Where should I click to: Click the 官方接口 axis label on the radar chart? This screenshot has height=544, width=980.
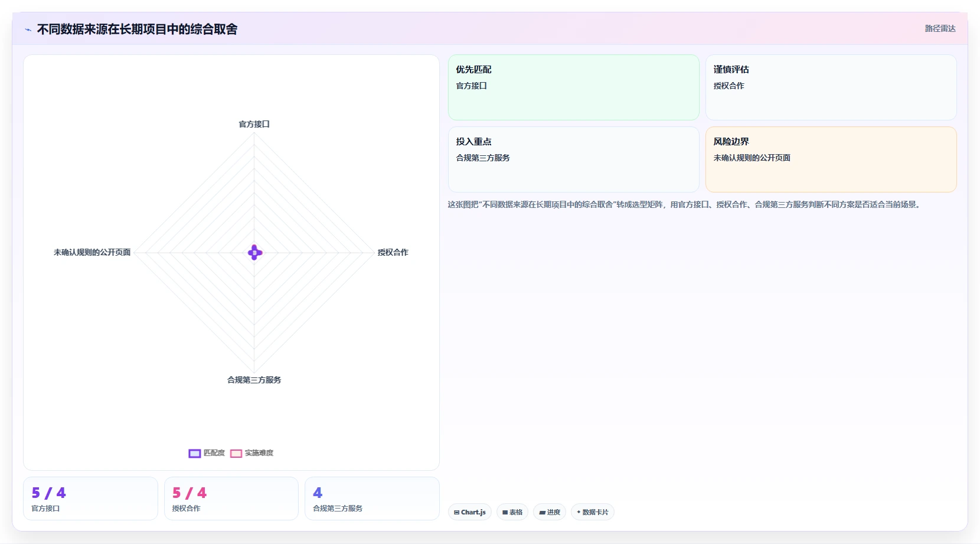pos(254,124)
